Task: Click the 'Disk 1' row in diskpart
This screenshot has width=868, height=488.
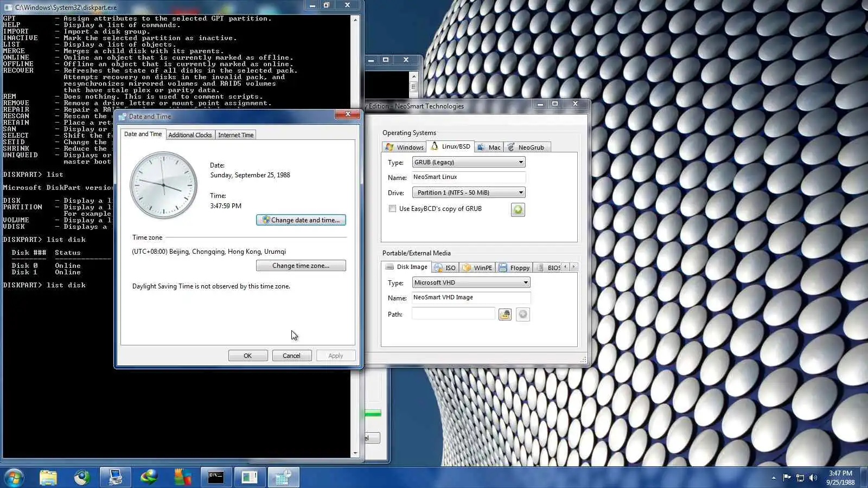Action: [46, 272]
